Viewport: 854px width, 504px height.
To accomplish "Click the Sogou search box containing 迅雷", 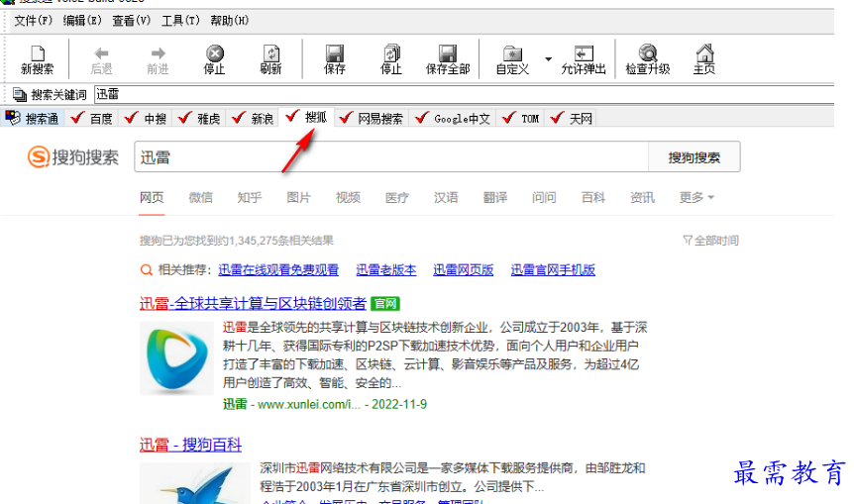I will (x=391, y=157).
